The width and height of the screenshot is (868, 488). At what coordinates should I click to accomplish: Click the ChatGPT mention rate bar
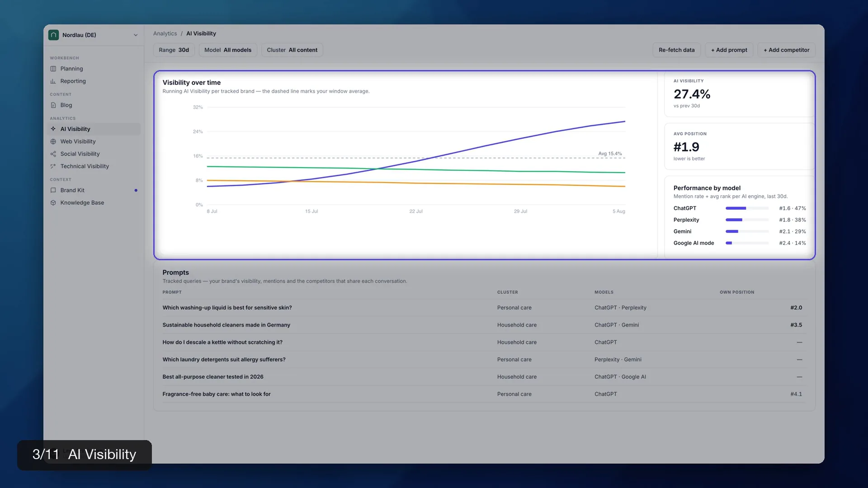[x=747, y=208]
